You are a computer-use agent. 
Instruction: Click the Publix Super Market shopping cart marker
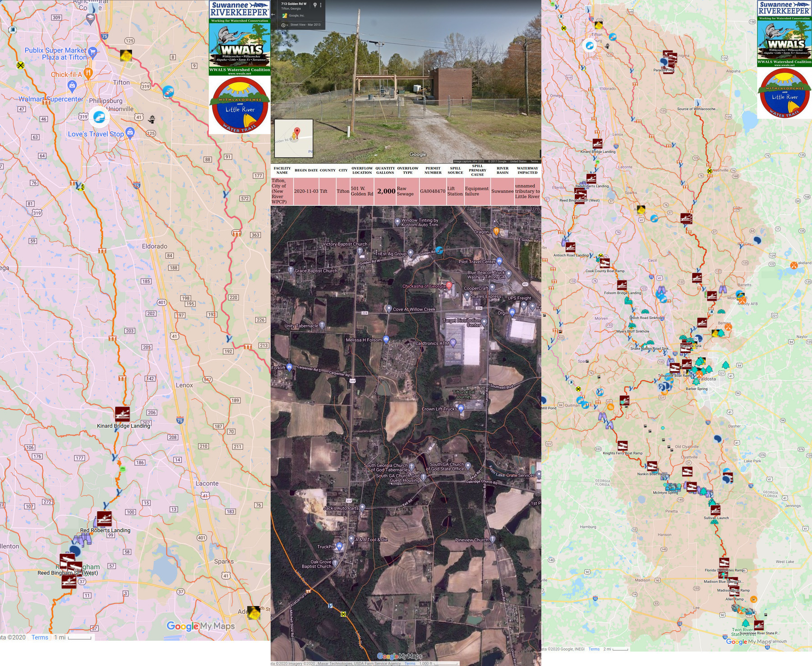point(92,52)
